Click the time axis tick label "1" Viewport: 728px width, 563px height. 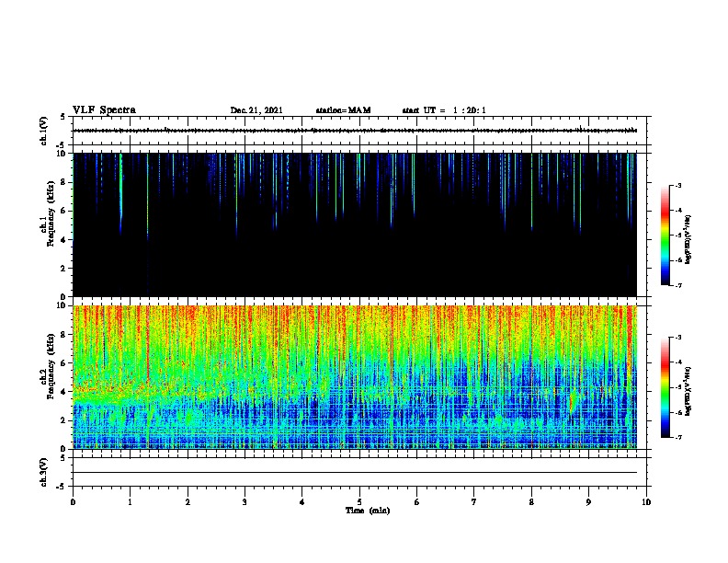pyautogui.click(x=130, y=502)
